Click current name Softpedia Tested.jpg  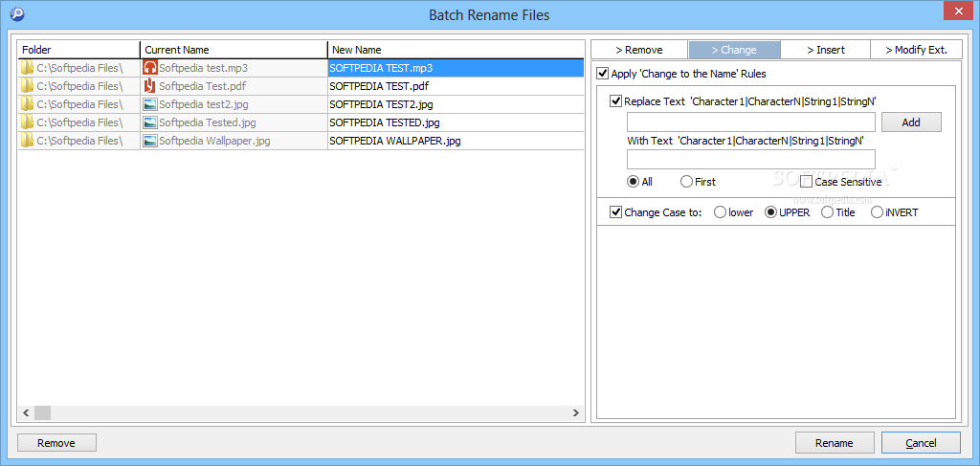tap(208, 122)
